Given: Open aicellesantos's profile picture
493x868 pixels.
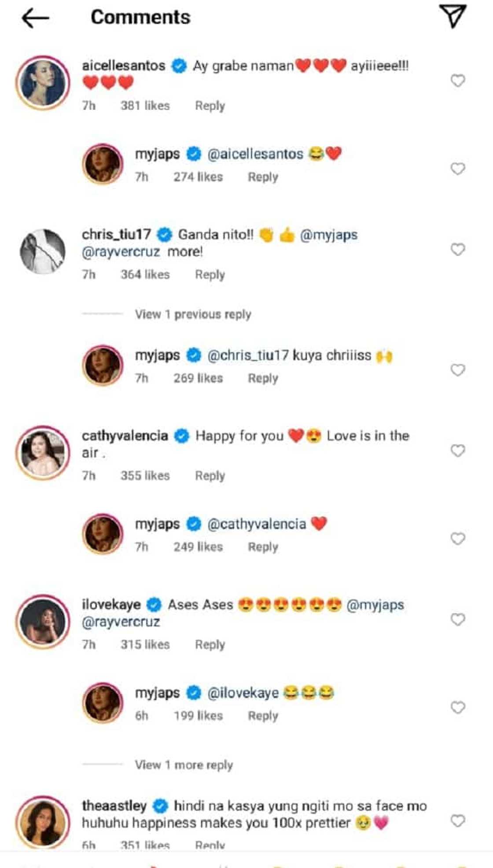Looking at the screenshot, I should 43,83.
